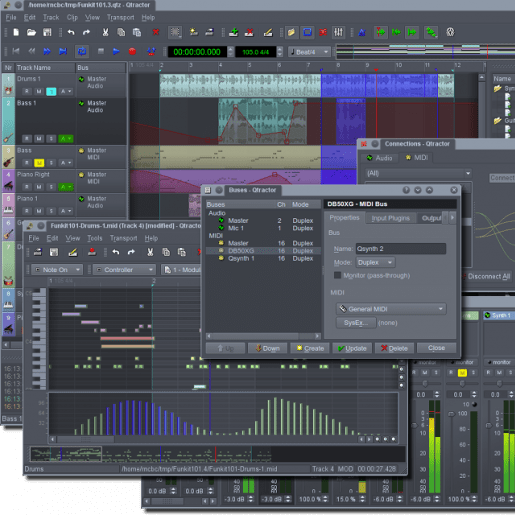Arm recording with the red record button
Viewport: 515px width, 515px height.
click(132, 51)
